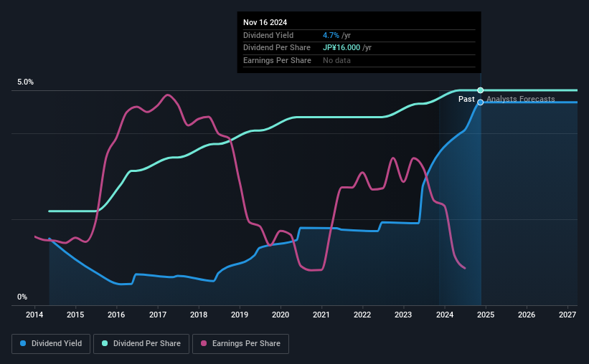Click the teal Dividend Per Share legend dot

(x=105, y=344)
